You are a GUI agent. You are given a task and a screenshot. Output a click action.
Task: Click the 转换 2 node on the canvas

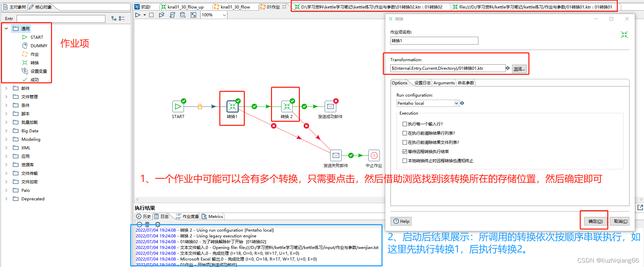point(287,106)
